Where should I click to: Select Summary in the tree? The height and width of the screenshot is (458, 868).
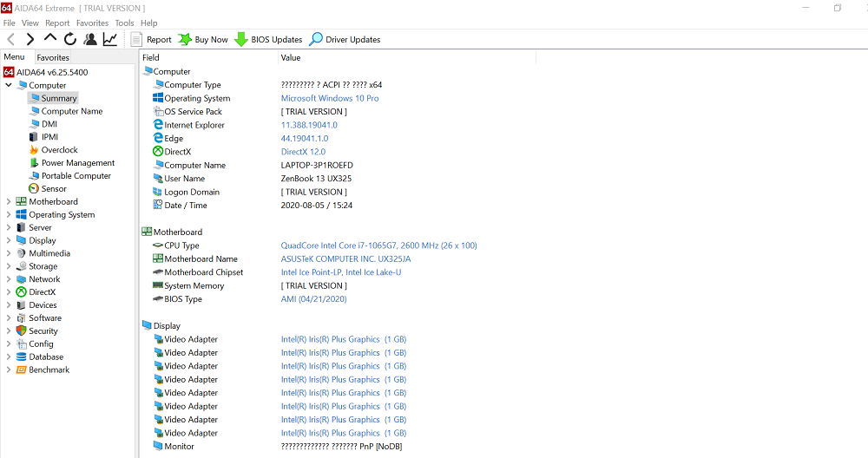click(53, 98)
